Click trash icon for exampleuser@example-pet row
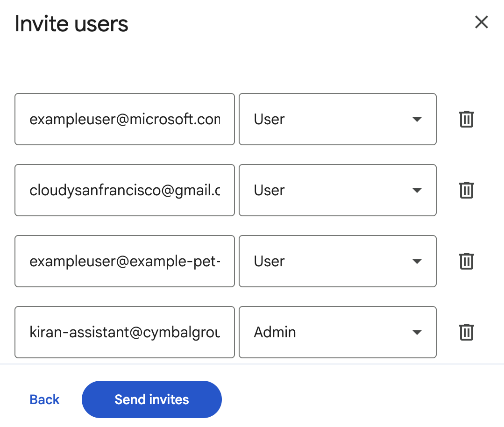Image resolution: width=504 pixels, height=427 pixels. pos(466,261)
